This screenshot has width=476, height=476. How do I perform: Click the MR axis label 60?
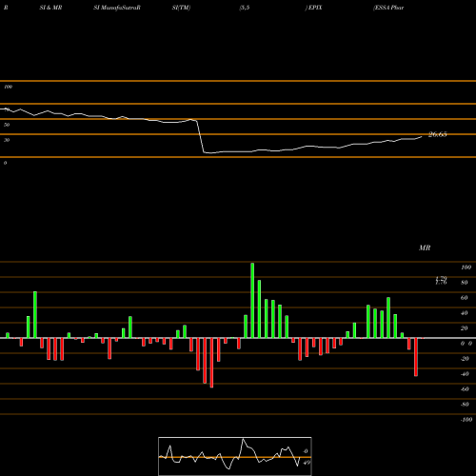point(465,298)
